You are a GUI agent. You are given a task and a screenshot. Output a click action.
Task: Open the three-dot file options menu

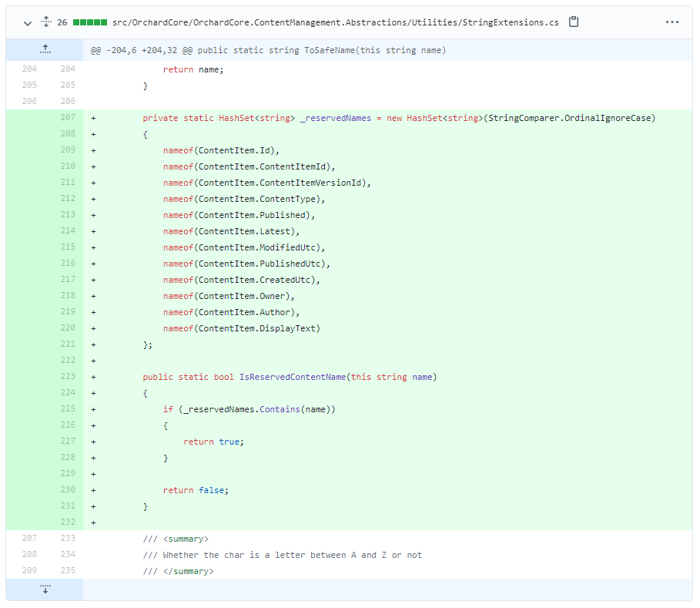point(672,22)
